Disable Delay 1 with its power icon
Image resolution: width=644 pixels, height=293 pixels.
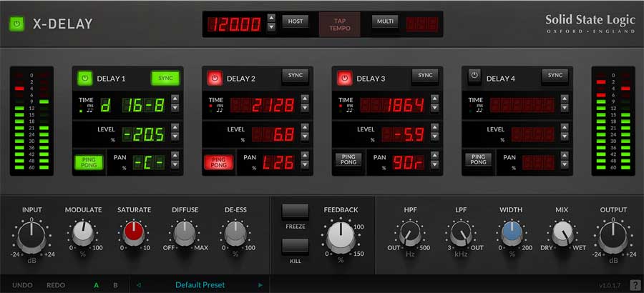click(85, 78)
